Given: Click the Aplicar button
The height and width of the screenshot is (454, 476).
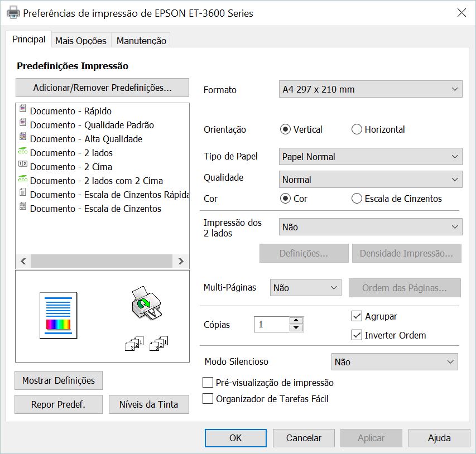Looking at the screenshot, I should [371, 438].
